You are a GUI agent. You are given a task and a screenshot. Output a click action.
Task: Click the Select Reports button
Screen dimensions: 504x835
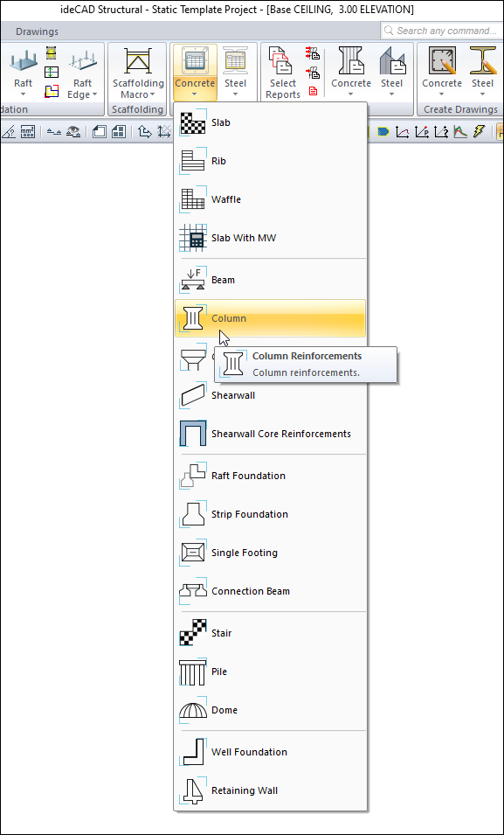[283, 73]
